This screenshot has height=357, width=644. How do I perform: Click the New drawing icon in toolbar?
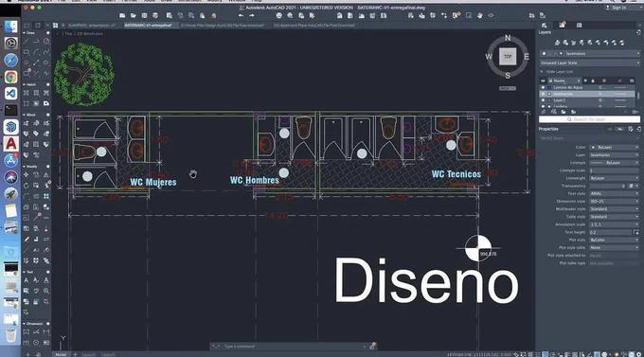pyautogui.click(x=122, y=15)
